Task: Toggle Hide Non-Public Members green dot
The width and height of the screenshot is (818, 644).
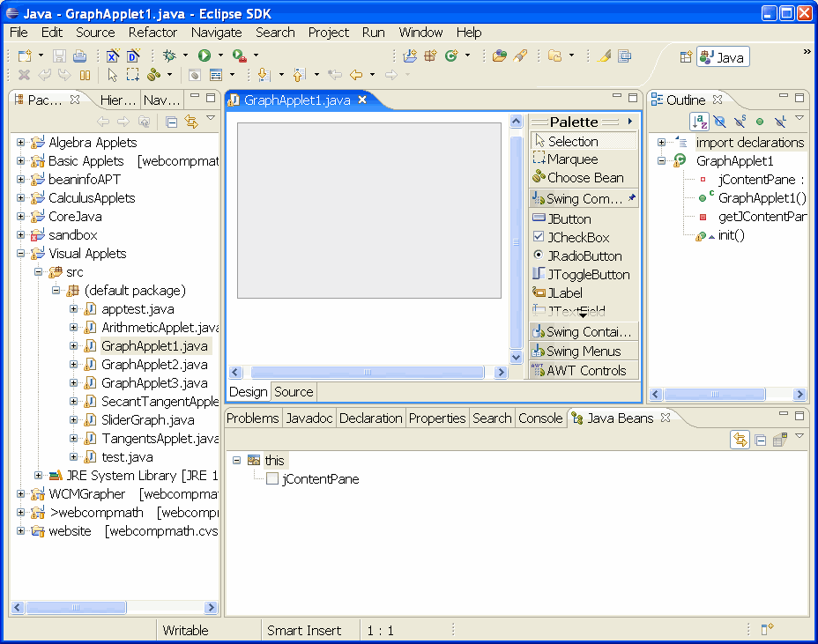Action: pos(760,122)
